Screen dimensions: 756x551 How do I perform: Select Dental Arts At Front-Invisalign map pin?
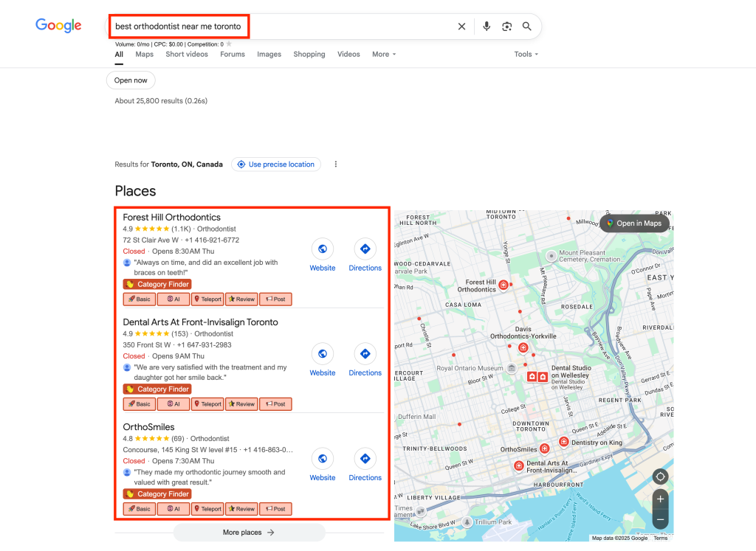(519, 465)
